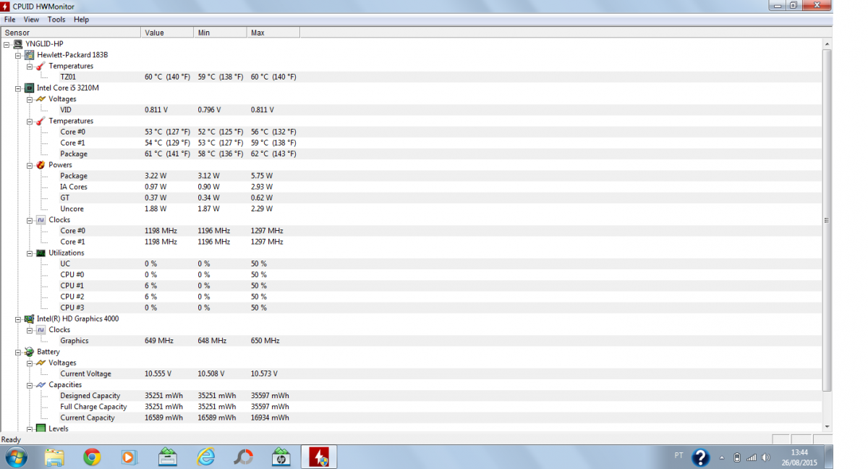Click the 649 MHz graphics clock value

pos(161,341)
